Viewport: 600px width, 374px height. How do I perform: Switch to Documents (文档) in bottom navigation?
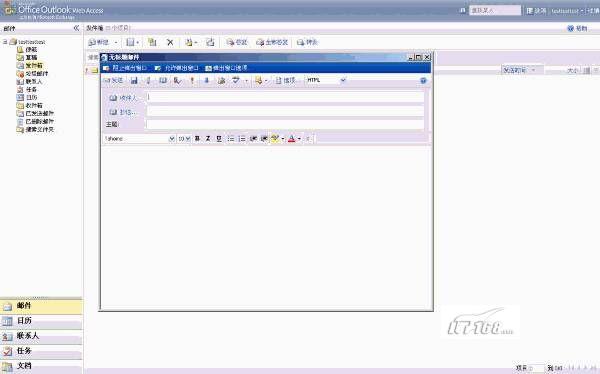click(x=41, y=366)
